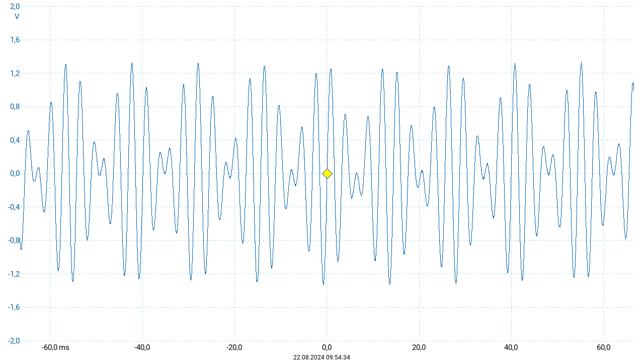The image size is (644, 362).
Task: Click the 0,0 voltage axis value
Action: coord(15,173)
